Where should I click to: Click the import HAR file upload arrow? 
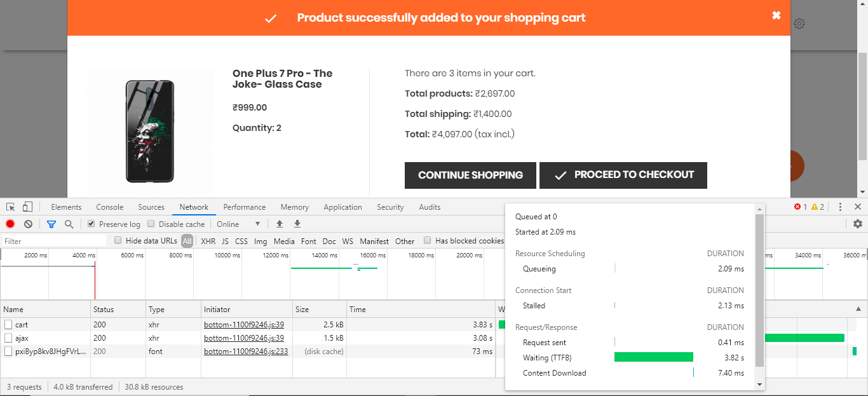[x=279, y=224]
